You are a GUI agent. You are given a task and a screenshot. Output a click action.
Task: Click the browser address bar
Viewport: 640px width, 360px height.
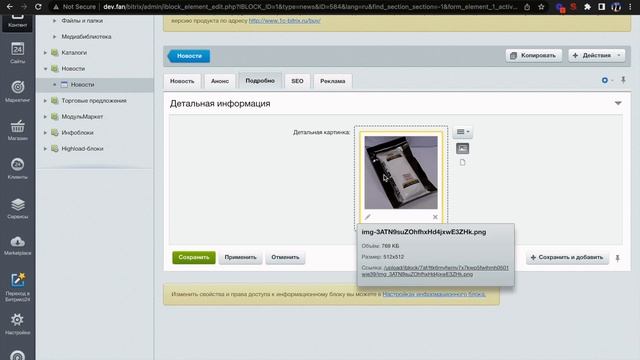310,7
